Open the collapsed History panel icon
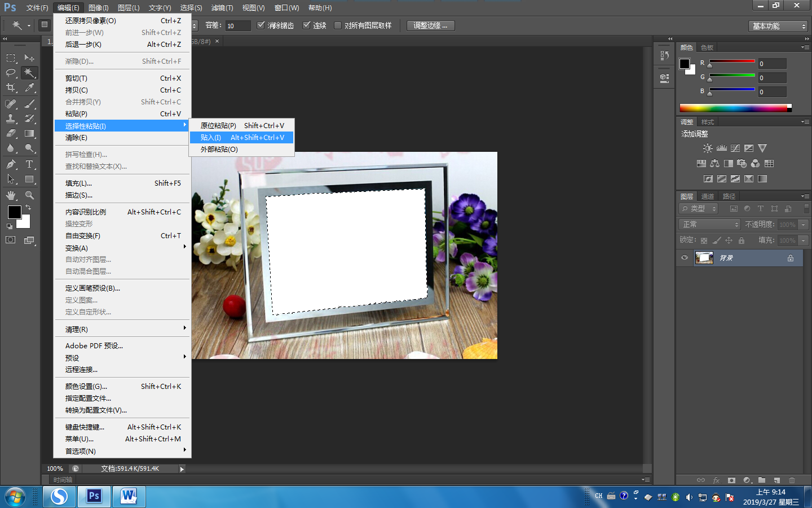Viewport: 812px width, 508px height. [x=664, y=56]
